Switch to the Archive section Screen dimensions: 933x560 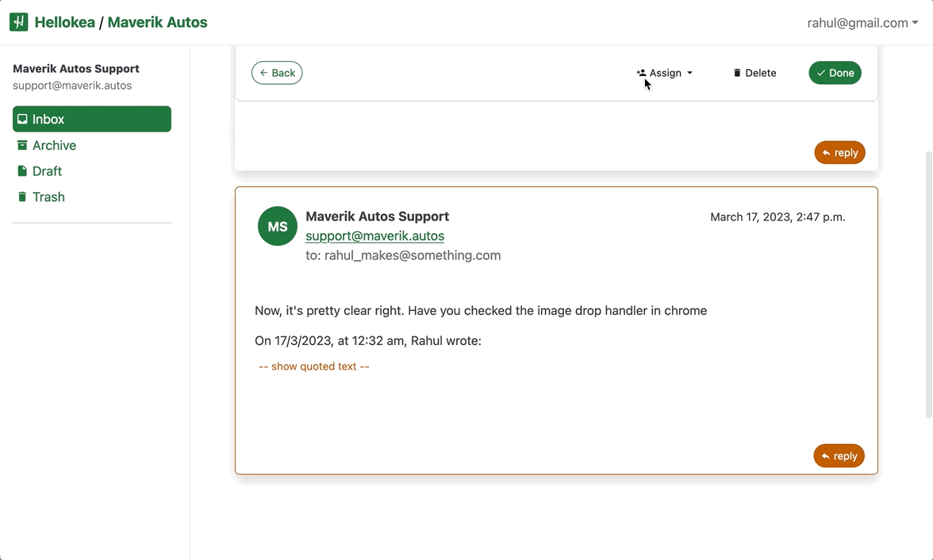(52, 145)
